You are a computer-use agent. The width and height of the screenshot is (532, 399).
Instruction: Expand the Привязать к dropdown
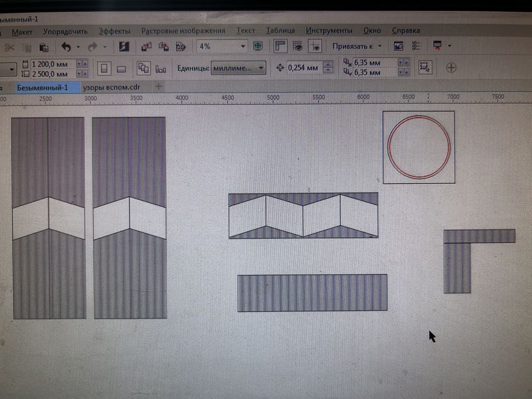(x=380, y=46)
